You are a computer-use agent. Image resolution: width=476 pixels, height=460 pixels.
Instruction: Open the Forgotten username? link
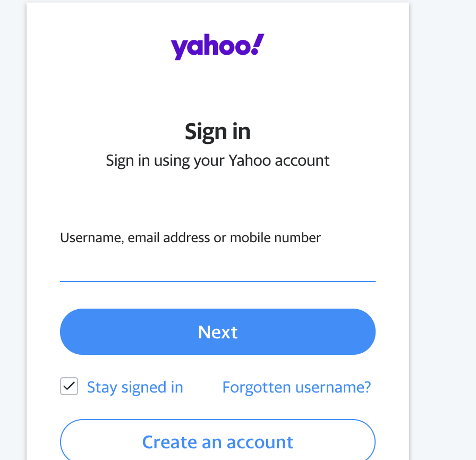click(x=296, y=387)
